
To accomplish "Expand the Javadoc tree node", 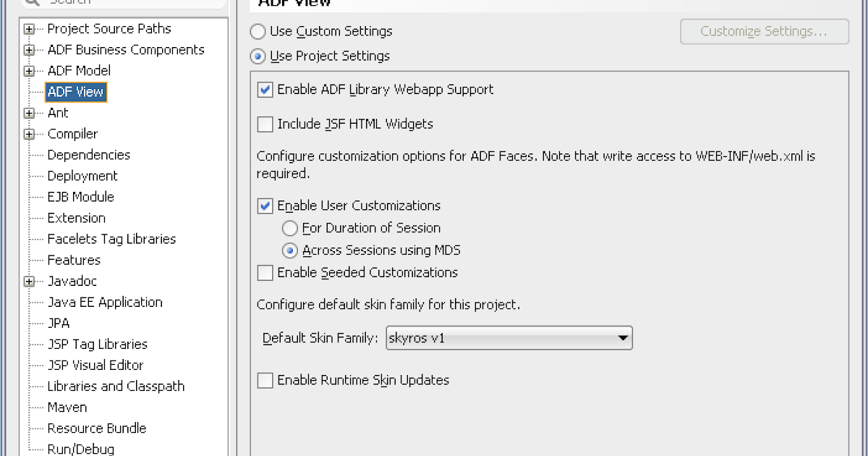I will 29,281.
